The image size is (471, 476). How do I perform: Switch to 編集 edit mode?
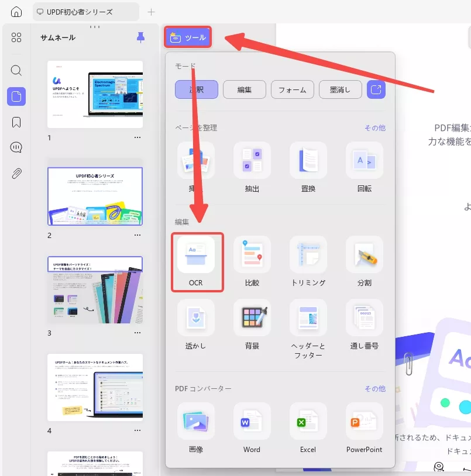[x=245, y=89]
